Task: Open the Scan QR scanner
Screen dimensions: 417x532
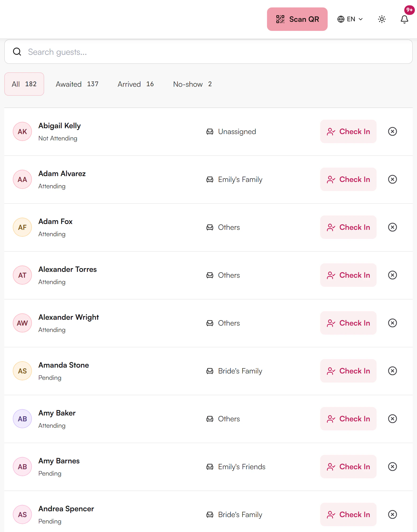Action: pos(297,19)
